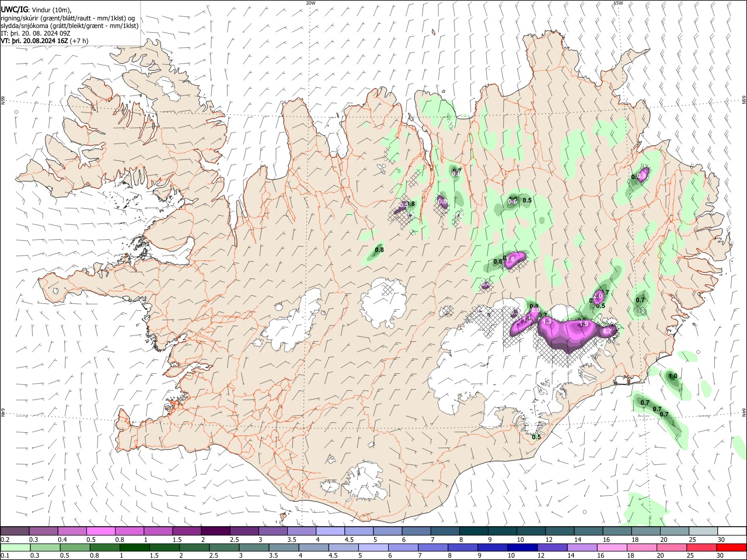This screenshot has width=747, height=560.
Task: Click the deep blue 10–12 lower legend swatch
Action: tap(522, 547)
